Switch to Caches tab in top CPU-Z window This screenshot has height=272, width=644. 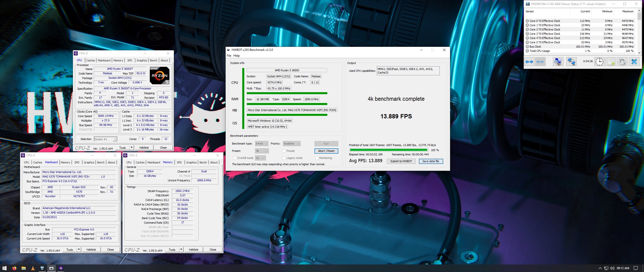[x=91, y=60]
